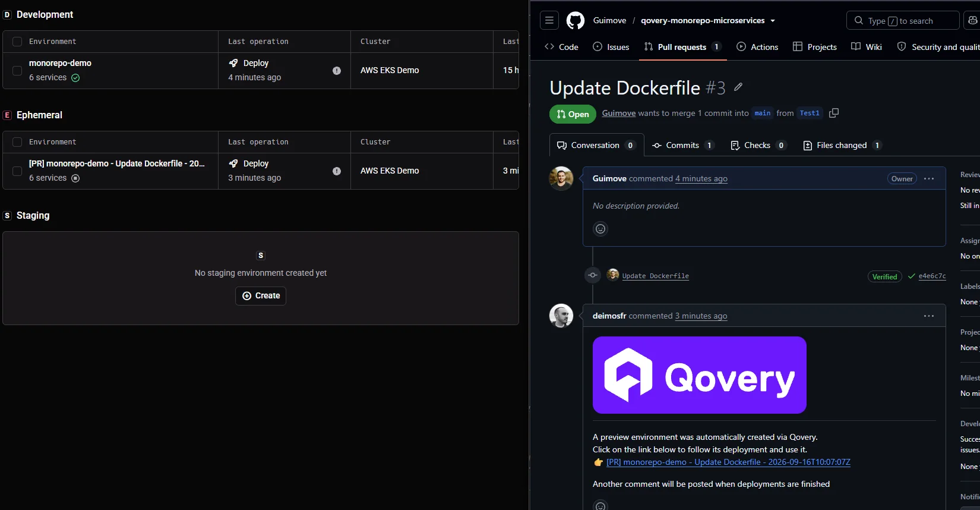Edit PR title with pencil icon
Viewport: 980px width, 510px height.
click(x=738, y=87)
